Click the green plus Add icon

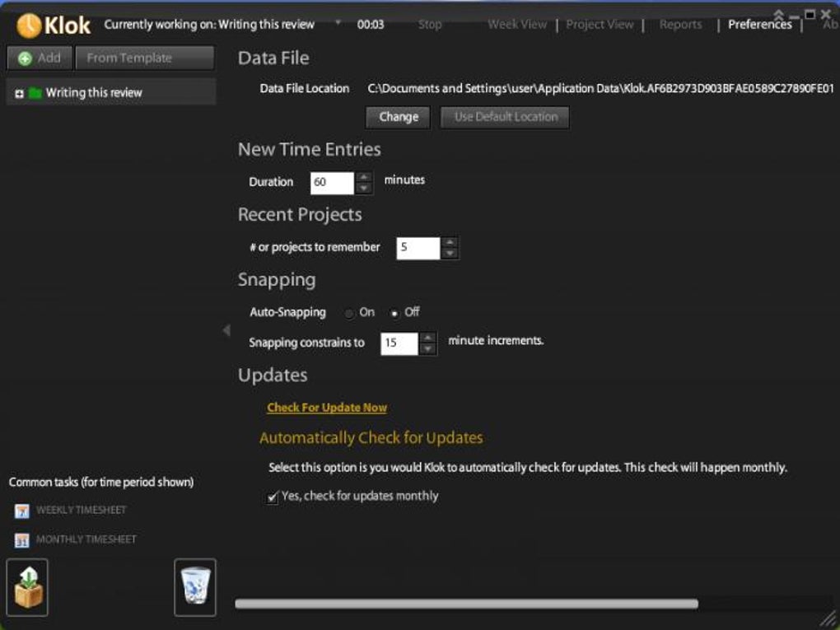pyautogui.click(x=26, y=58)
